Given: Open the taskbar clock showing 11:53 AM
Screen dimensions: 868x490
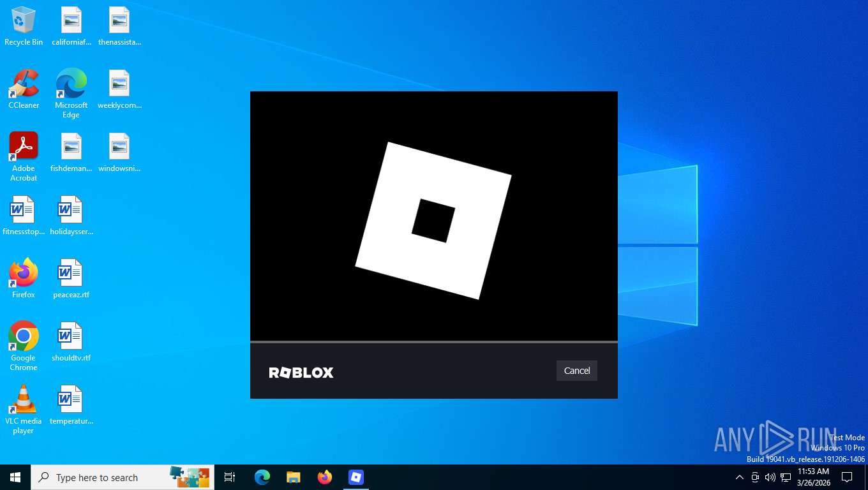Looking at the screenshot, I should pyautogui.click(x=813, y=477).
